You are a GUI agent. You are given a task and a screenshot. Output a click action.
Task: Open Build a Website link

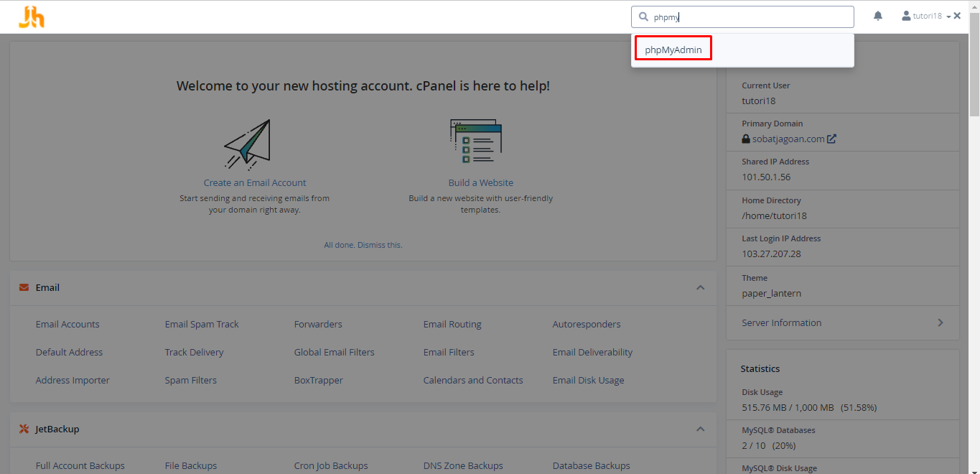481,182
